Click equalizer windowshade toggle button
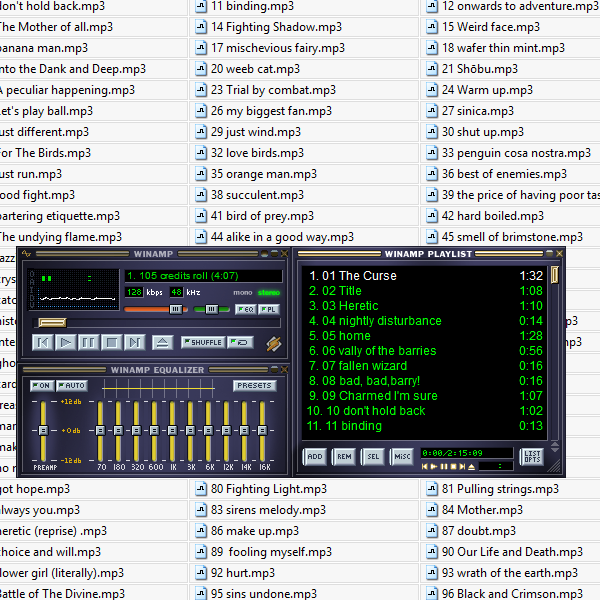Image resolution: width=600 pixels, height=600 pixels. tap(274, 369)
